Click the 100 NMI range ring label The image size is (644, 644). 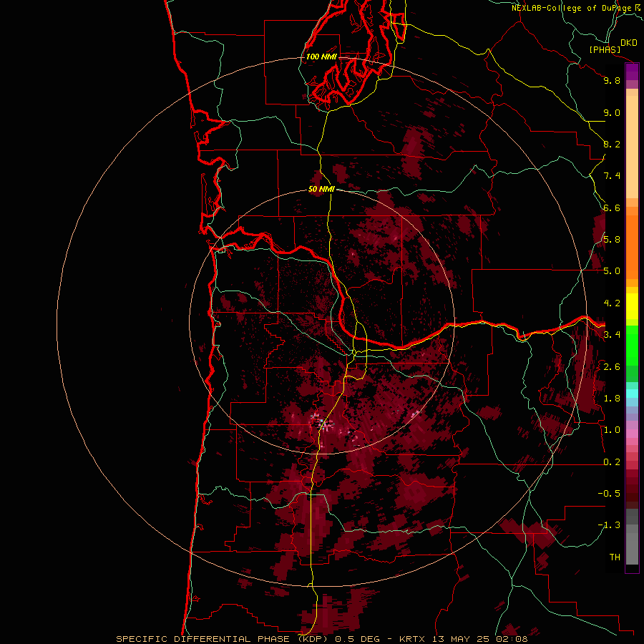click(x=321, y=57)
